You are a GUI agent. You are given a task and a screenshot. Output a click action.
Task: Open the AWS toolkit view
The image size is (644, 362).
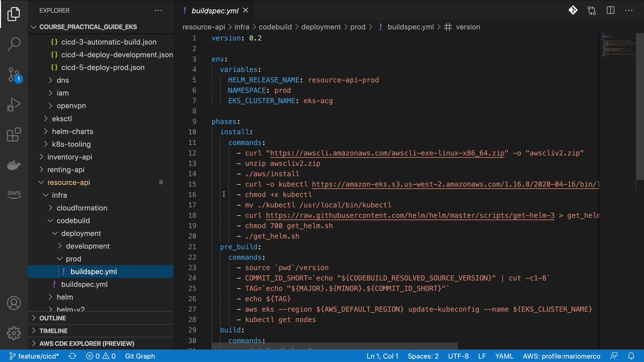tap(14, 194)
